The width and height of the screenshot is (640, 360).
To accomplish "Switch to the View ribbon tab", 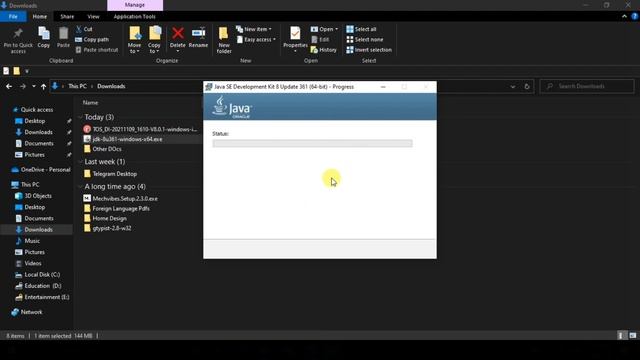I will [93, 16].
